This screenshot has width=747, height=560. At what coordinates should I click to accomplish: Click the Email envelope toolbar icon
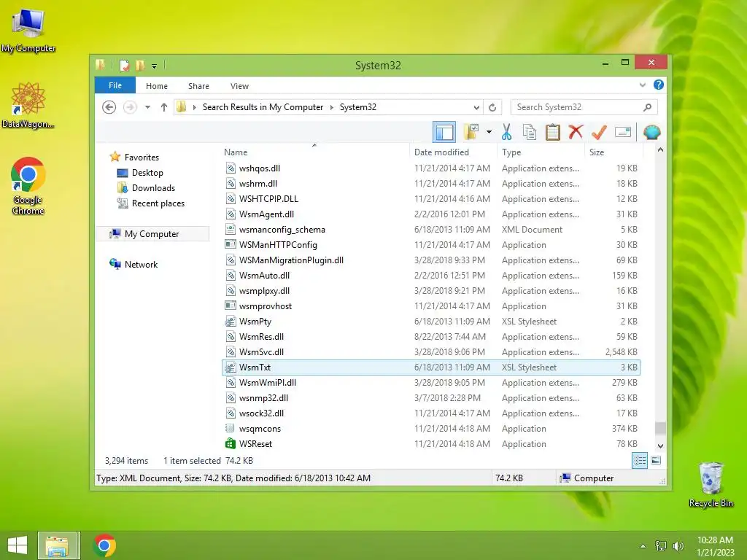(x=623, y=132)
